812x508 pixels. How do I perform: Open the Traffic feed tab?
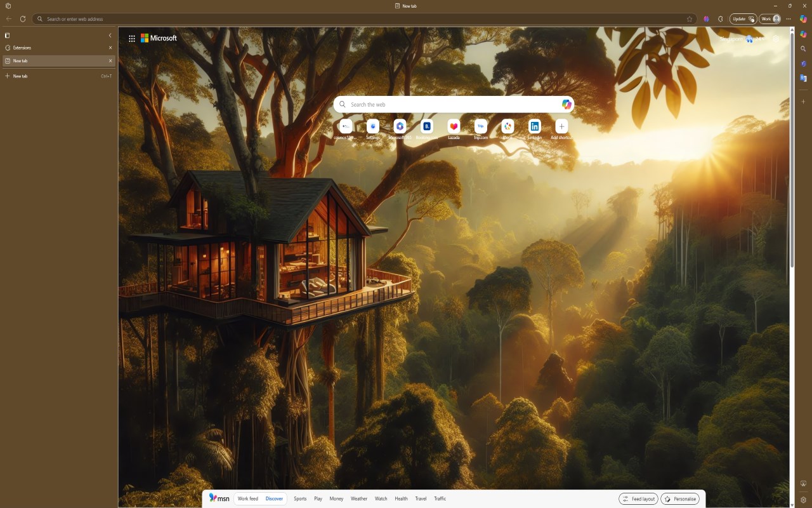pyautogui.click(x=440, y=498)
